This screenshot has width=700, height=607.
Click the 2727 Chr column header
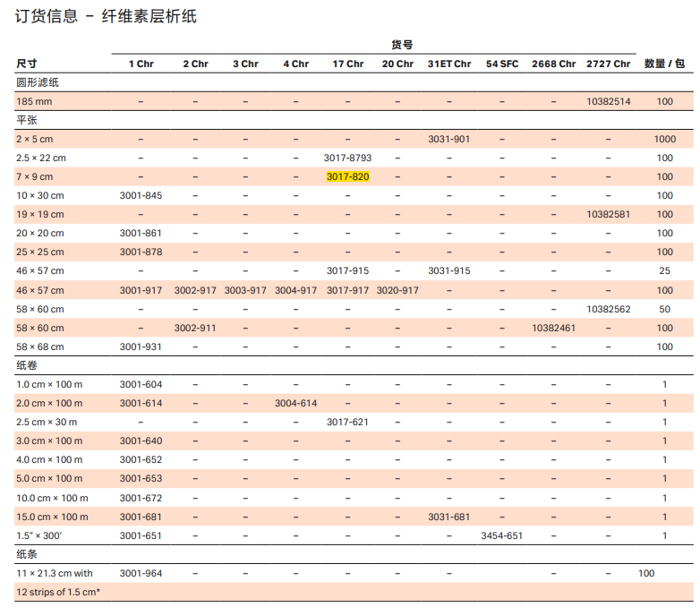(608, 64)
